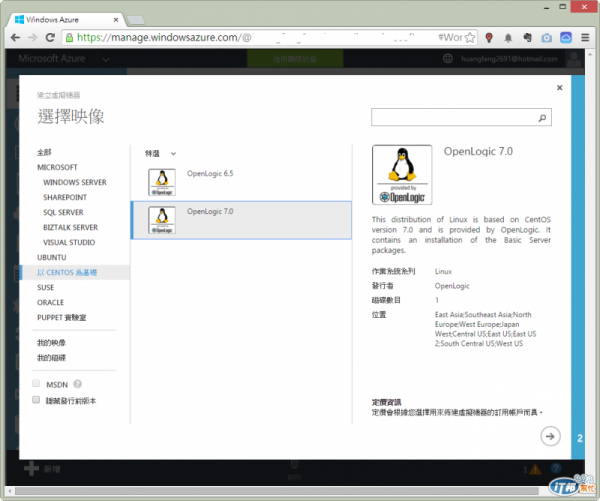Click the plus New icon in bottom bar

[x=31, y=469]
